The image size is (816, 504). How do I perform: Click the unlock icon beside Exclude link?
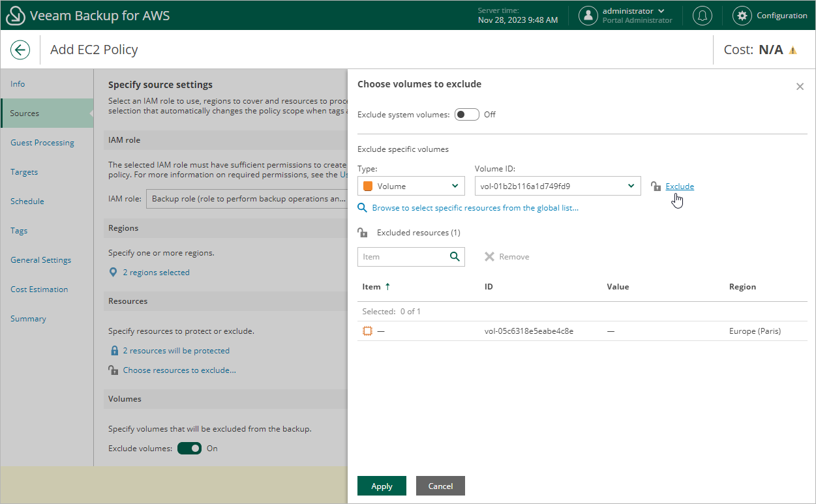pyautogui.click(x=656, y=186)
